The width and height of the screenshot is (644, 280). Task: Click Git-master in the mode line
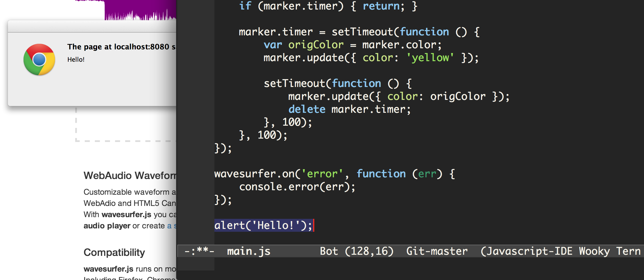tap(437, 251)
